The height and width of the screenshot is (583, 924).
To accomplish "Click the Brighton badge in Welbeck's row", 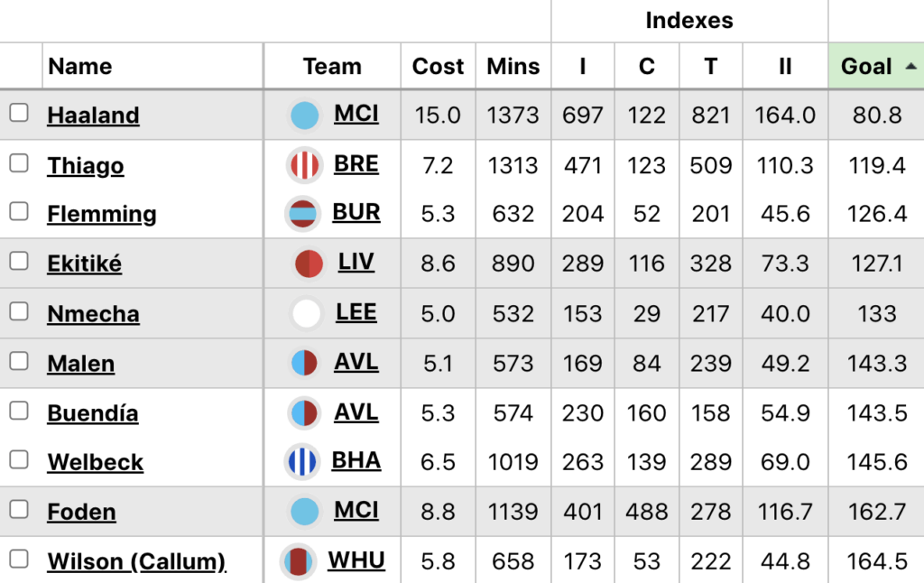I will pyautogui.click(x=303, y=462).
